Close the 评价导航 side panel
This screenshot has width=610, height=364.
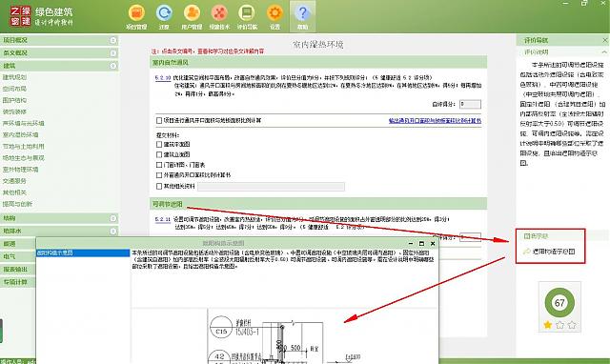[x=605, y=40]
